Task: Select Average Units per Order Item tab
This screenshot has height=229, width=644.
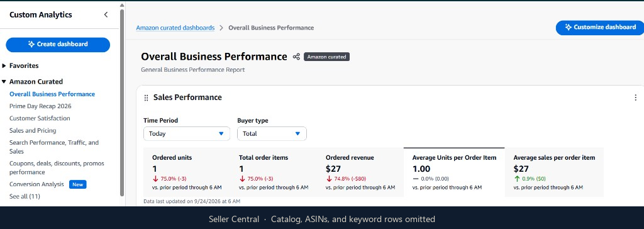Action: (x=454, y=172)
